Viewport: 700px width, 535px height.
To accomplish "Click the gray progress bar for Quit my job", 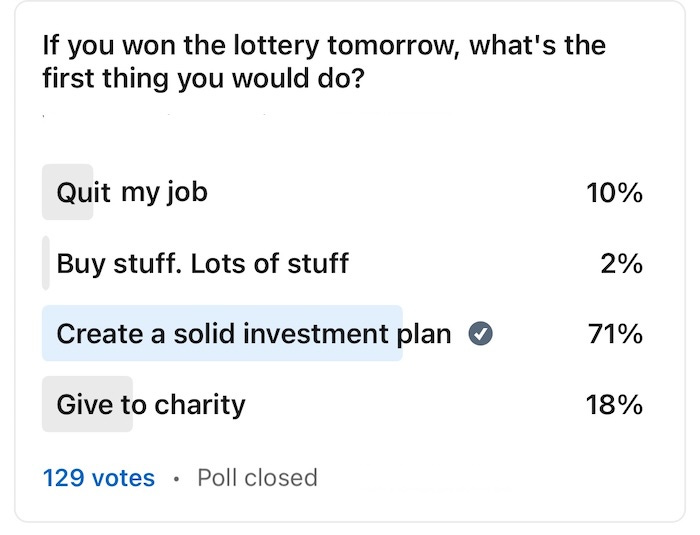I will [67, 192].
